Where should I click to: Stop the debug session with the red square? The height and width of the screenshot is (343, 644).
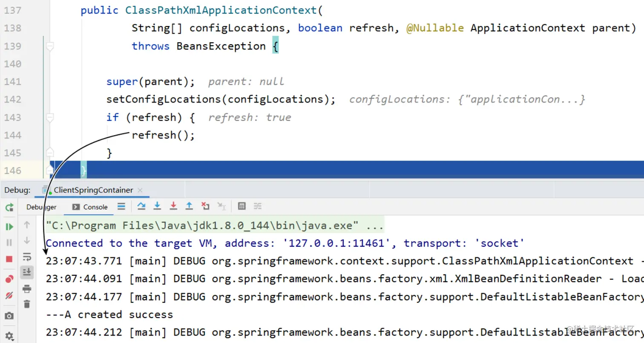(x=9, y=259)
